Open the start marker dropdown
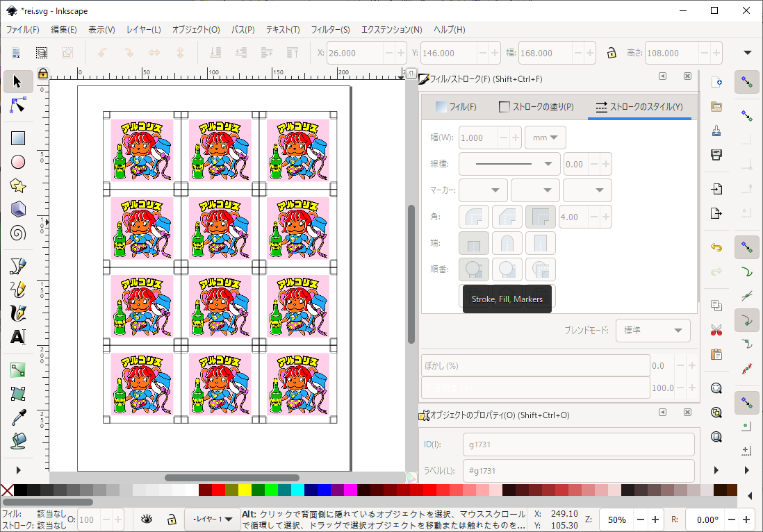The height and width of the screenshot is (532, 763). [x=483, y=190]
